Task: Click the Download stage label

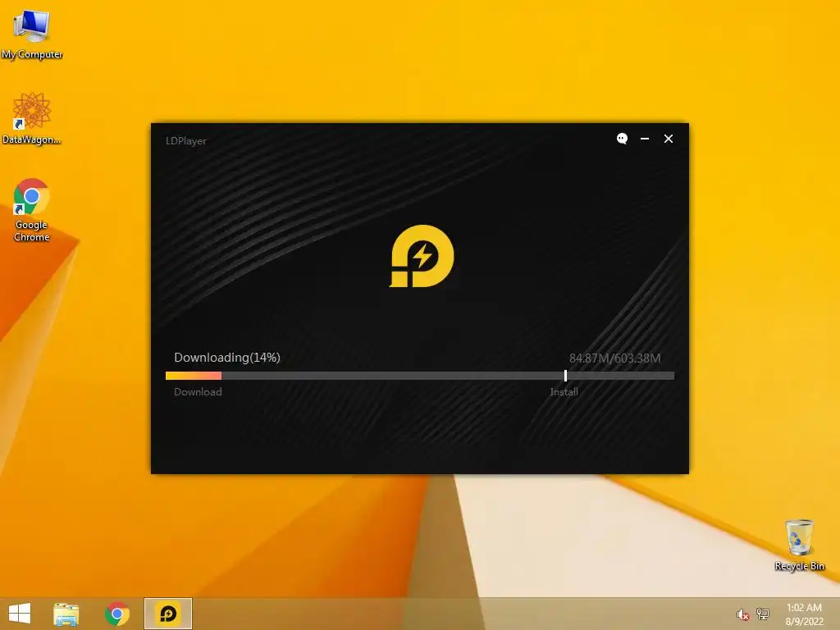Action: tap(198, 391)
